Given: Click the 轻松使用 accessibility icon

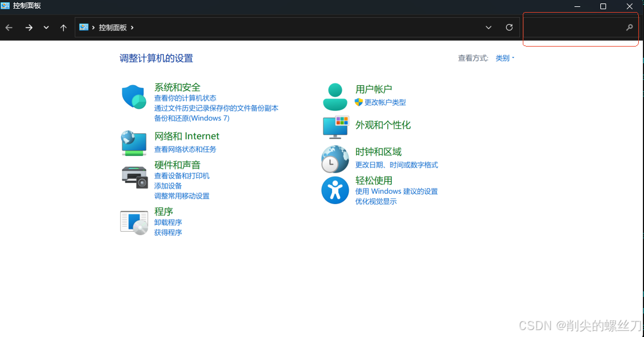Looking at the screenshot, I should click(x=335, y=190).
